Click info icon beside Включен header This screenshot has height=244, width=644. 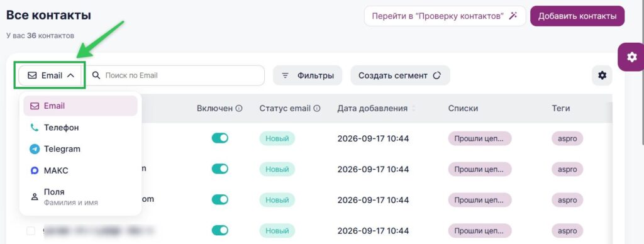click(x=239, y=108)
